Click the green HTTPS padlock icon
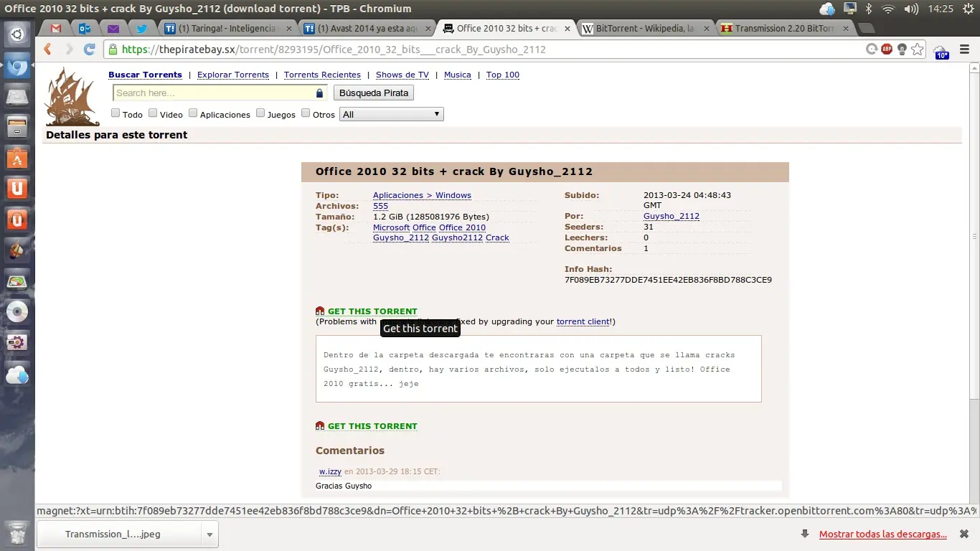This screenshot has width=980, height=551. point(113,50)
